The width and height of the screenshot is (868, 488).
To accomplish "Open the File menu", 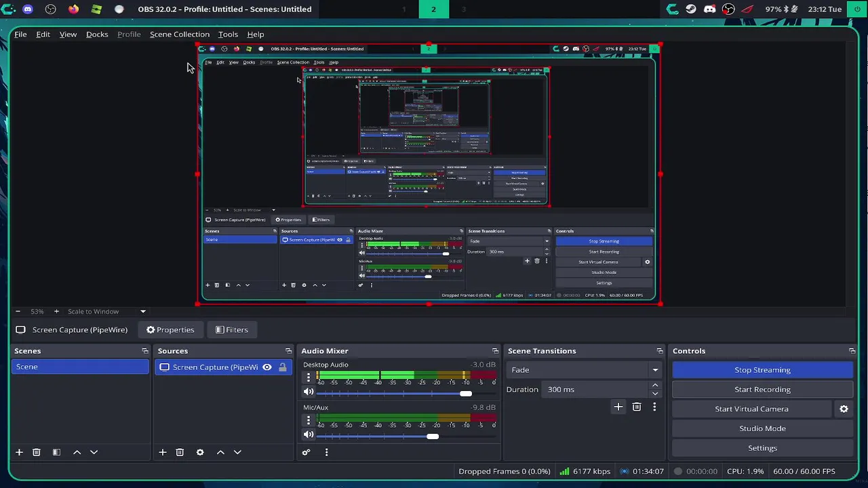I will [20, 34].
